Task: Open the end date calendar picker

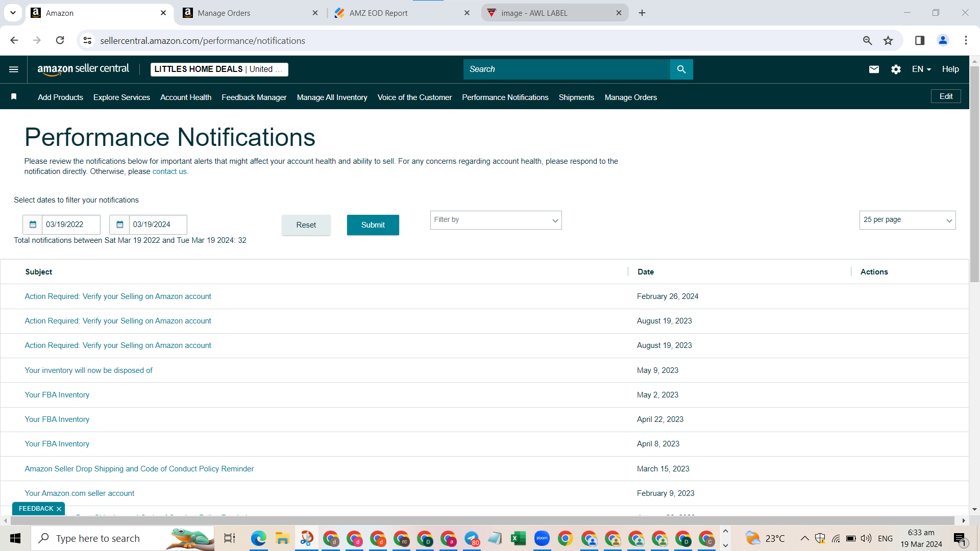Action: 119,224
